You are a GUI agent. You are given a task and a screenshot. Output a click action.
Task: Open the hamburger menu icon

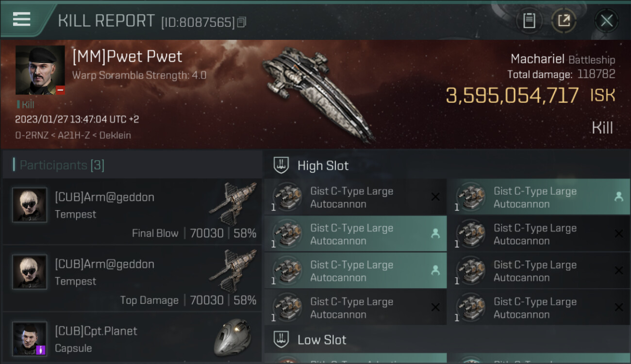click(21, 19)
